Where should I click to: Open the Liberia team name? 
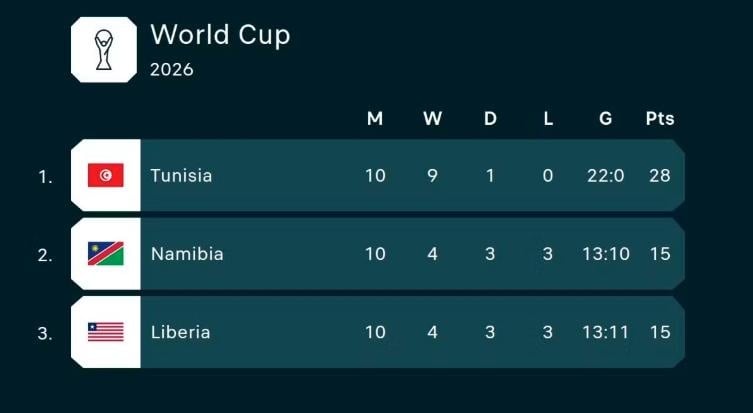(x=181, y=332)
